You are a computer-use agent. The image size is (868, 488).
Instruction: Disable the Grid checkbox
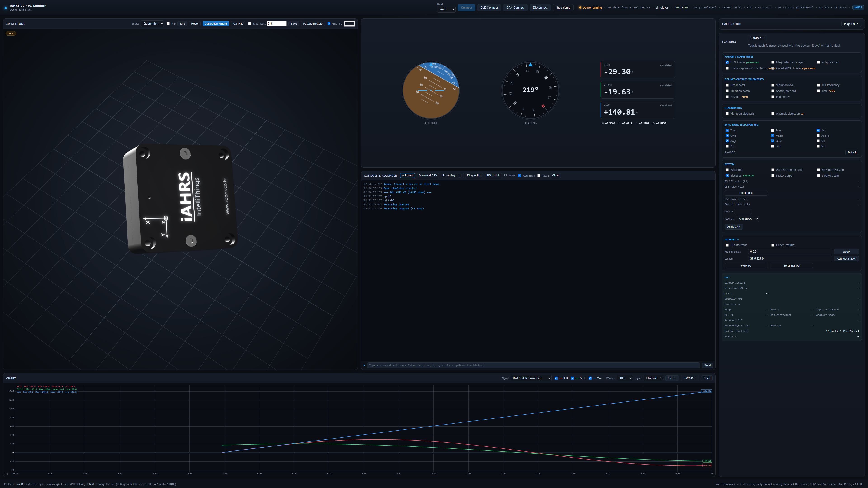pos(329,23)
